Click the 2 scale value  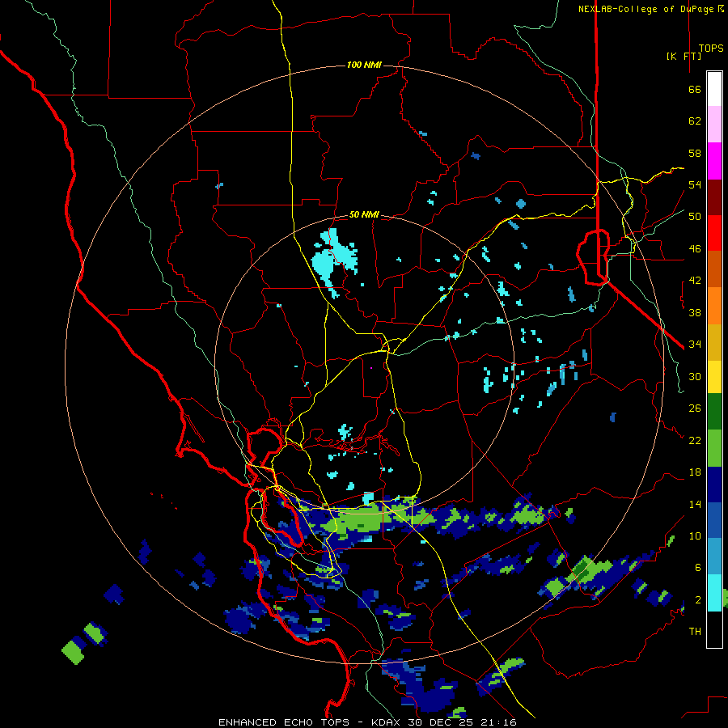click(697, 600)
